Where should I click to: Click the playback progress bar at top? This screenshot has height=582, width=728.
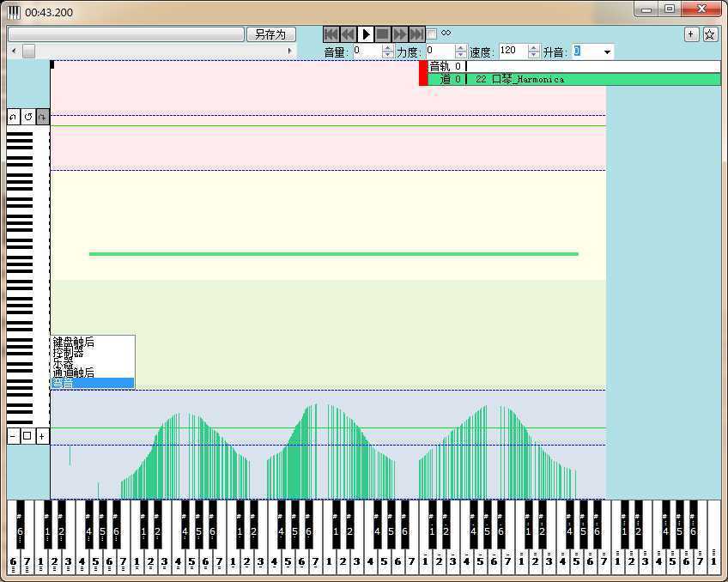click(126, 34)
